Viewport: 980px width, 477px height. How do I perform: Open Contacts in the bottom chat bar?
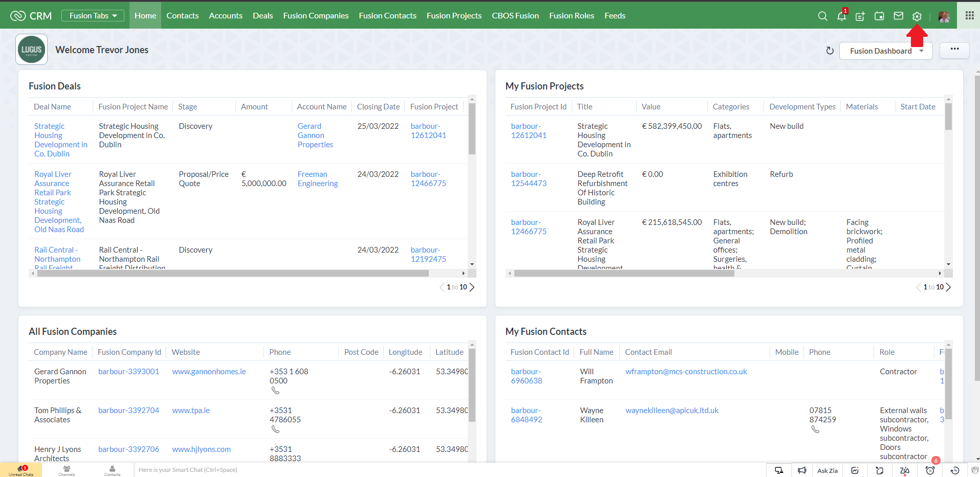tap(112, 470)
